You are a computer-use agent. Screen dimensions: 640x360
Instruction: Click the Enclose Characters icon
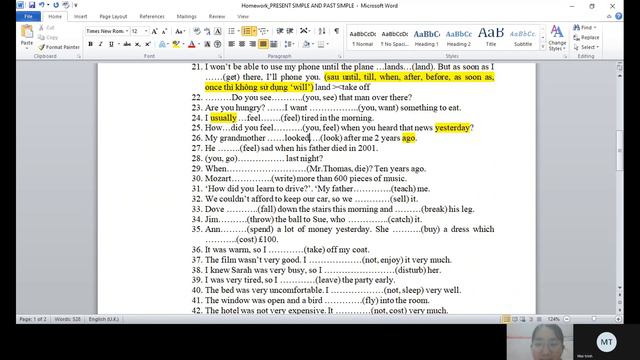(218, 44)
